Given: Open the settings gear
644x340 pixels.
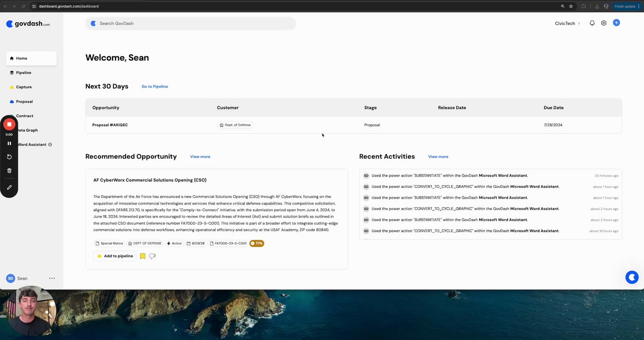Looking at the screenshot, I should tap(604, 23).
